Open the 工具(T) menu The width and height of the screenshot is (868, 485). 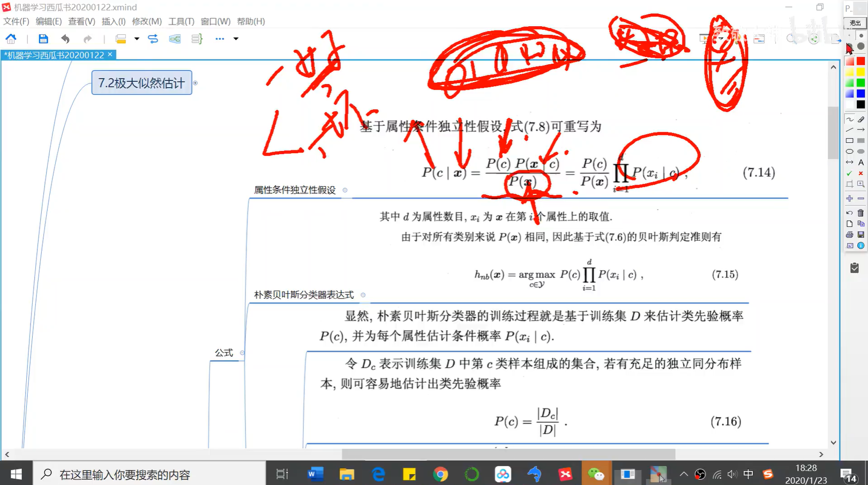point(181,21)
